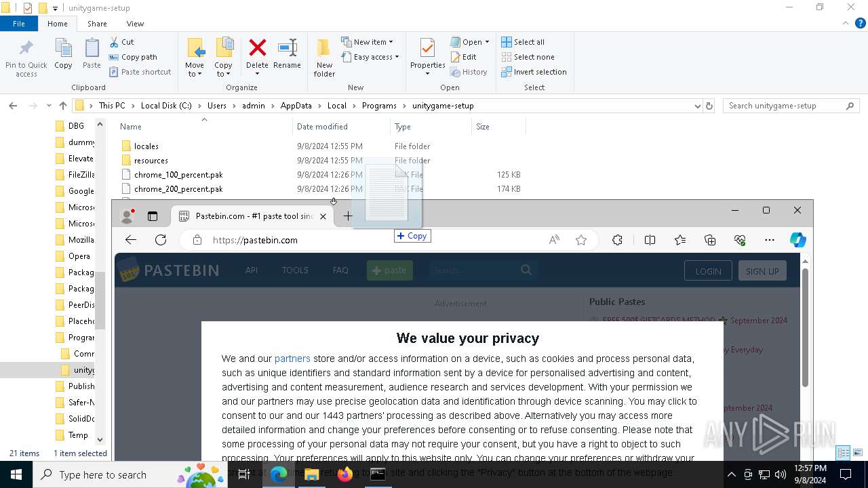Open the Copy to dropdown
This screenshot has height=488, width=868.
click(x=223, y=58)
